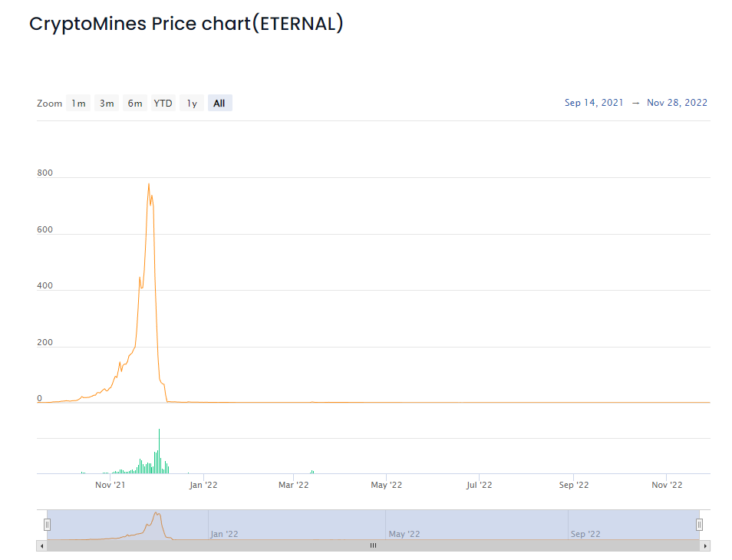Select the 1m zoom range button
Viewport: 732px width, 560px height.
(78, 104)
